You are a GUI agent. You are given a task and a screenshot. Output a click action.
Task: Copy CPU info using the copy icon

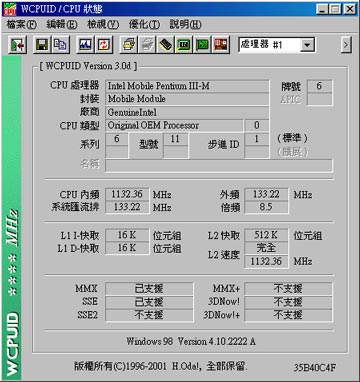pyautogui.click(x=60, y=45)
